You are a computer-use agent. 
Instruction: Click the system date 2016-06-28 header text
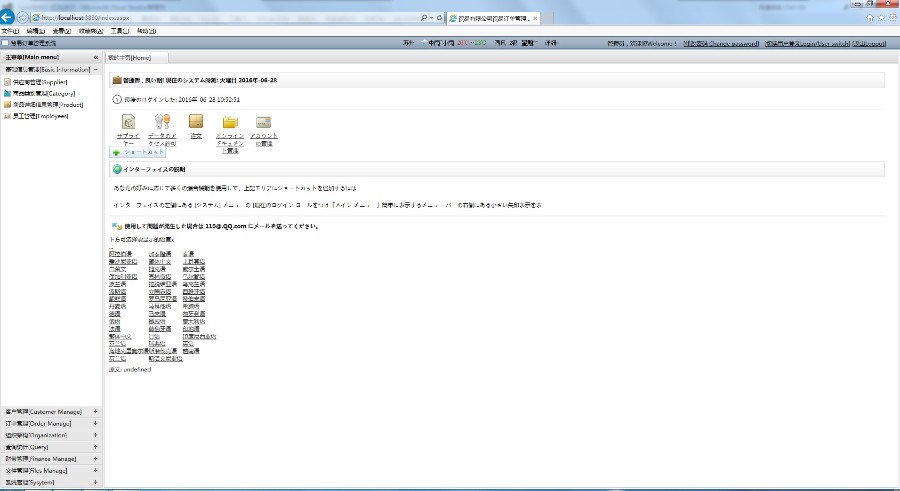point(260,80)
